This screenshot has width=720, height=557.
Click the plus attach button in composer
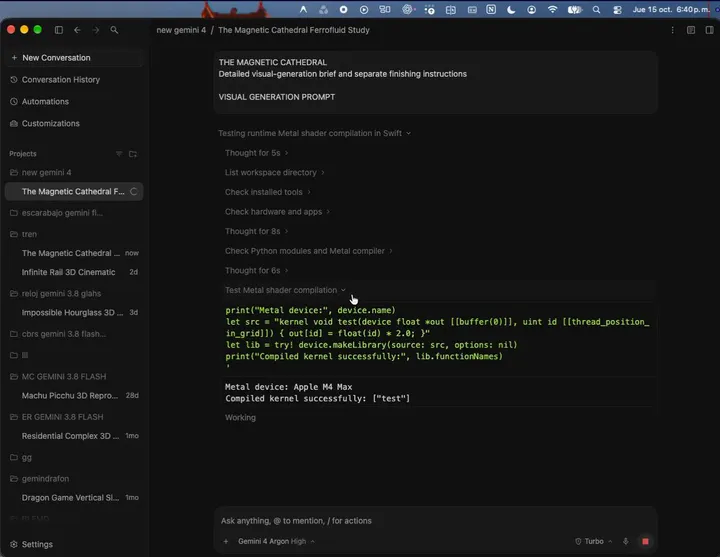[x=226, y=541]
